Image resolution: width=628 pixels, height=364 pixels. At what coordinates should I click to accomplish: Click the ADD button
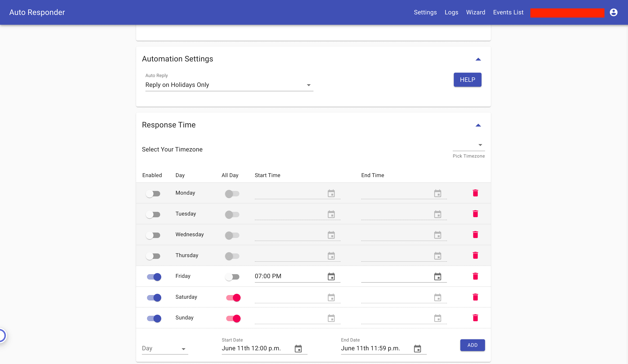(473, 345)
